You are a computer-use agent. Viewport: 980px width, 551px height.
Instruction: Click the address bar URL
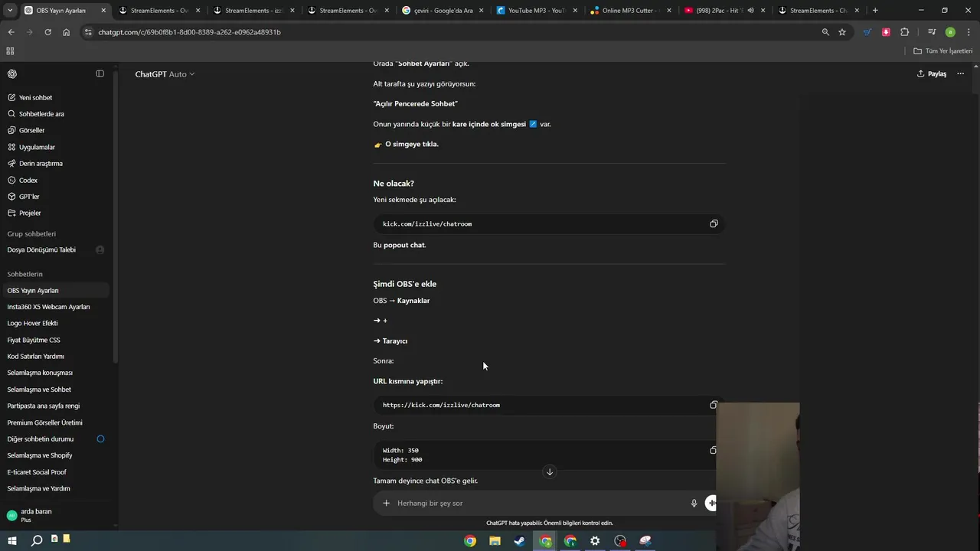click(189, 32)
